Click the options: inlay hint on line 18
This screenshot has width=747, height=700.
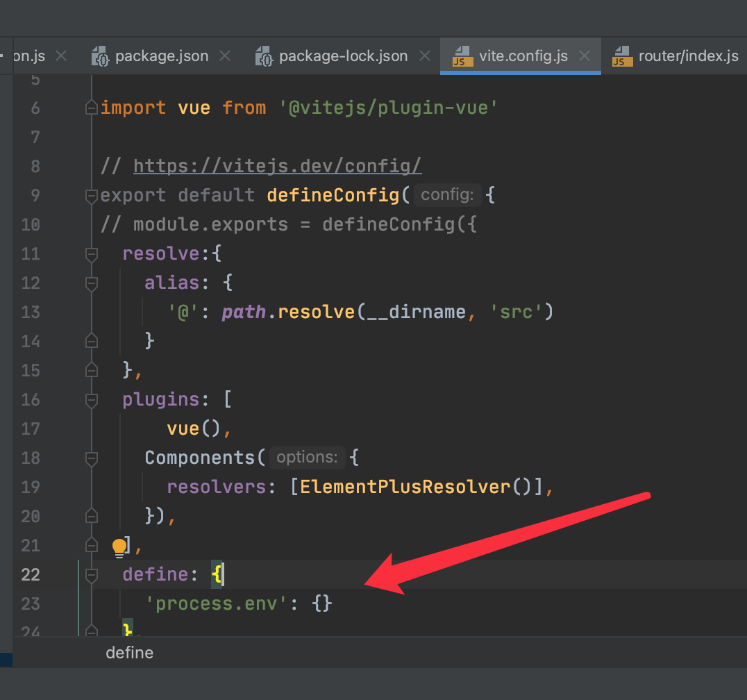coord(307,458)
